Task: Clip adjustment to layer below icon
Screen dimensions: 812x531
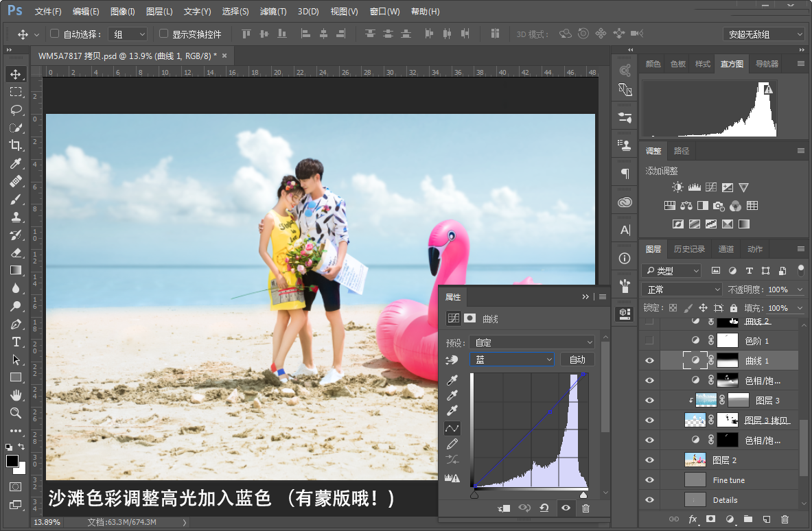Action: pyautogui.click(x=504, y=508)
